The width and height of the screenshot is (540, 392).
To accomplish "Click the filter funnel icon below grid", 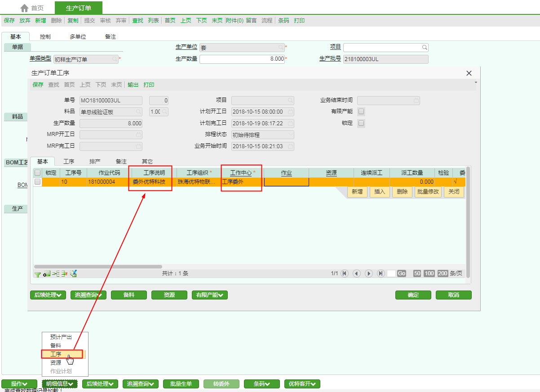I will 38,273.
